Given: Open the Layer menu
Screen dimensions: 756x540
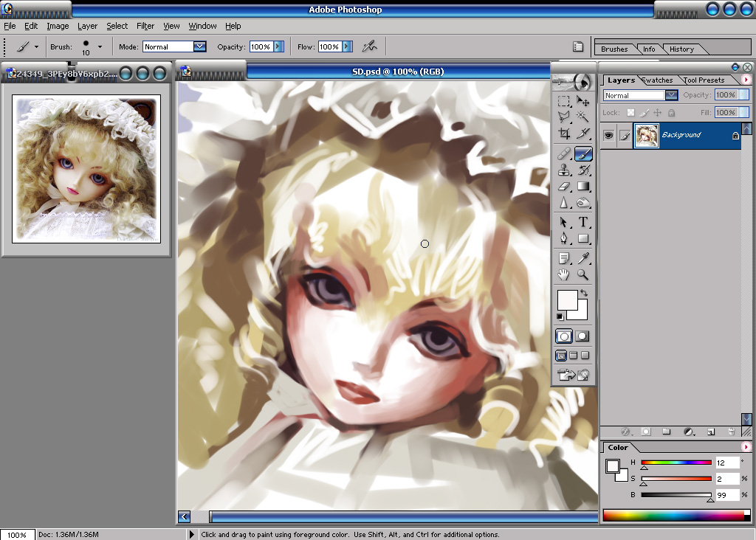Looking at the screenshot, I should (87, 26).
